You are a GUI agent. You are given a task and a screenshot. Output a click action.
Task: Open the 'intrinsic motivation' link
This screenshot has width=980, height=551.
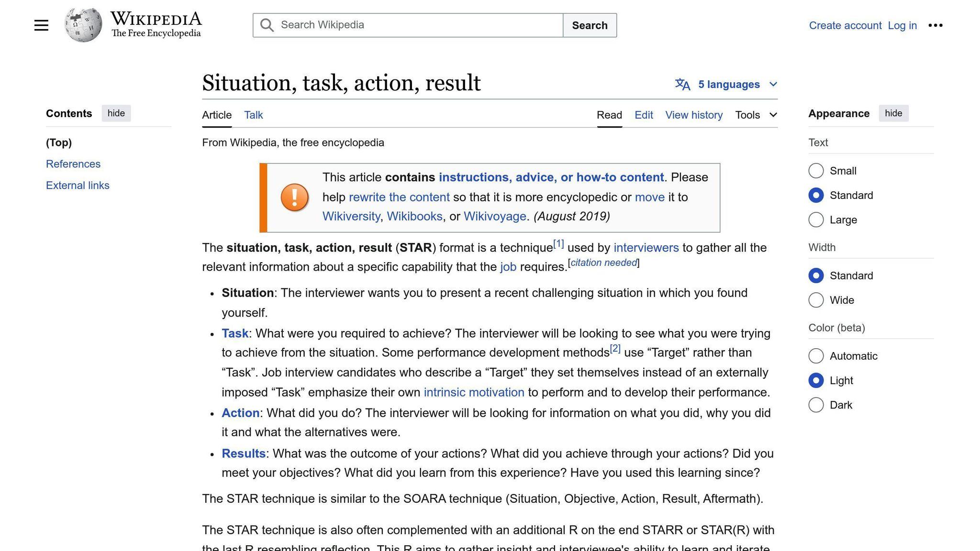pos(474,392)
